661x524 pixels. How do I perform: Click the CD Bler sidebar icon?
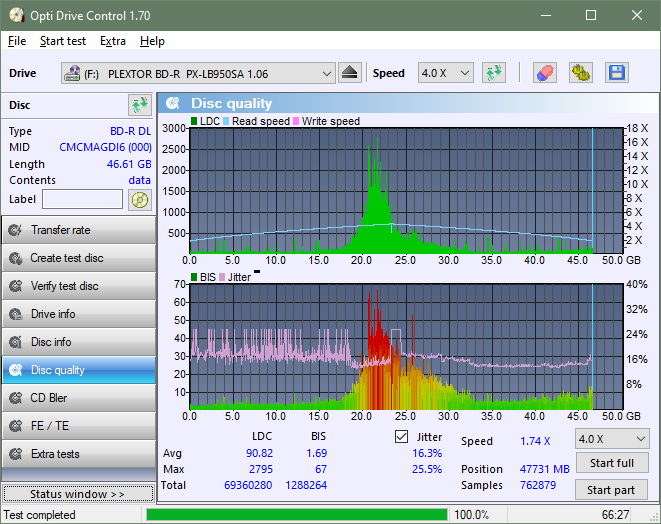[x=16, y=398]
